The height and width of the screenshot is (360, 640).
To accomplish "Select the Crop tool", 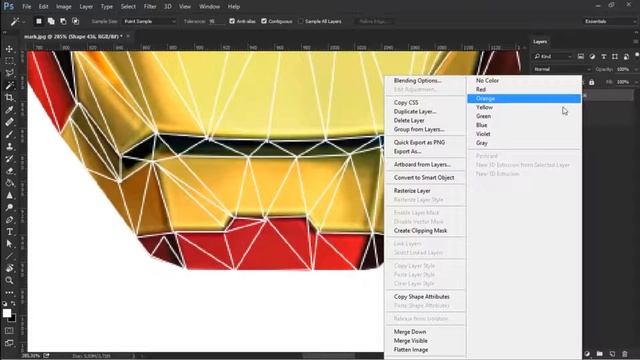I will 9,98.
